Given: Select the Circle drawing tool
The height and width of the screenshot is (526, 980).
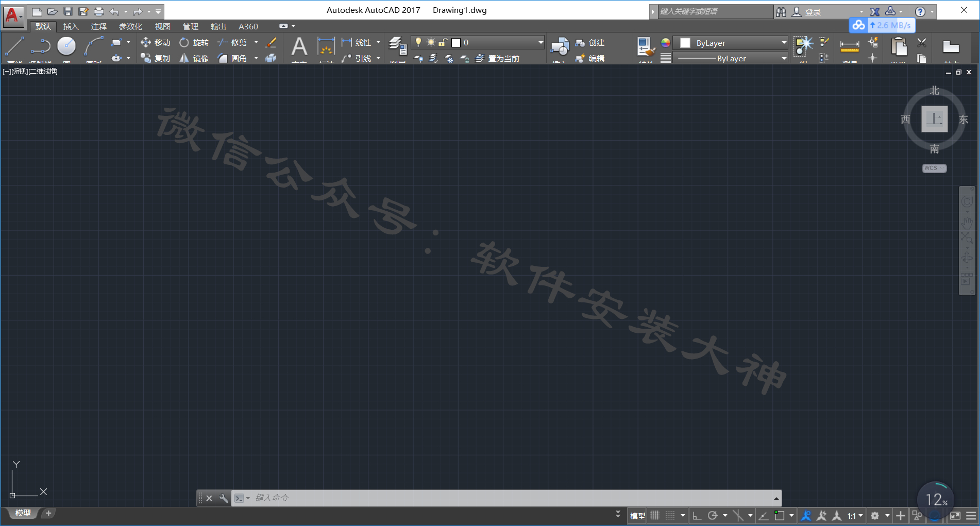Looking at the screenshot, I should point(66,46).
